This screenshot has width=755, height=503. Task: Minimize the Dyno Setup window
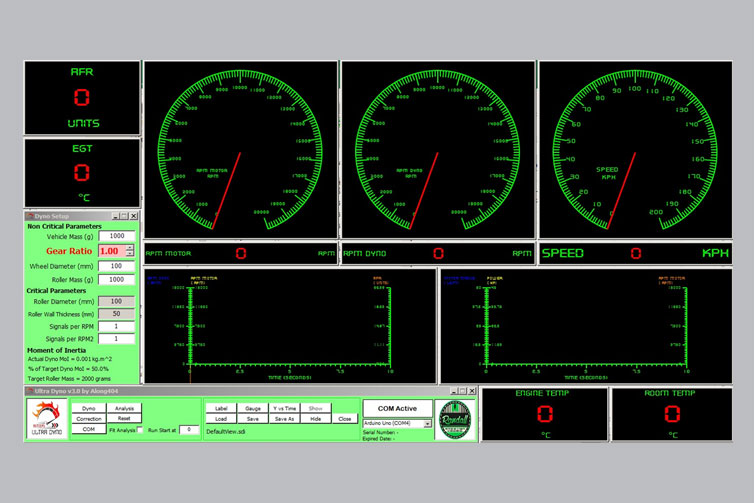coord(115,216)
